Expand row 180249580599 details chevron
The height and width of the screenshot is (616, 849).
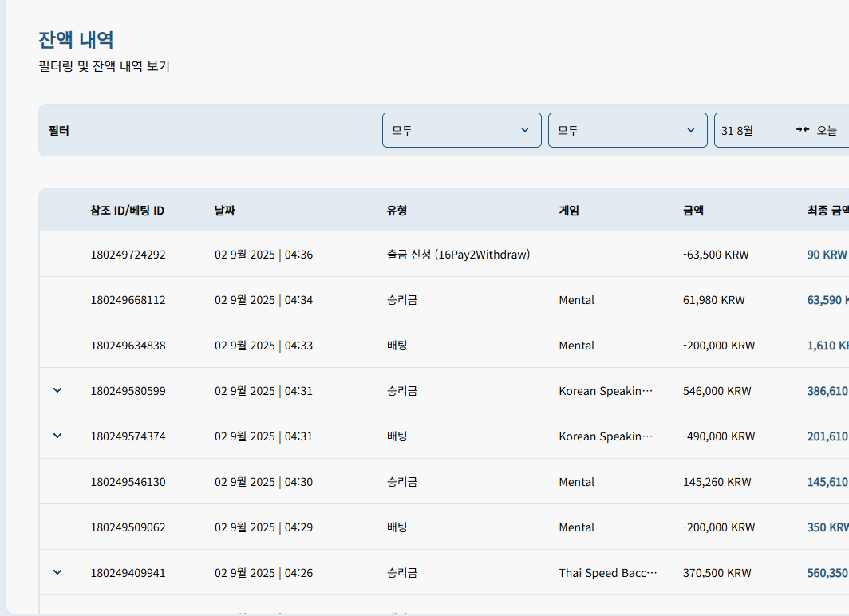point(57,390)
